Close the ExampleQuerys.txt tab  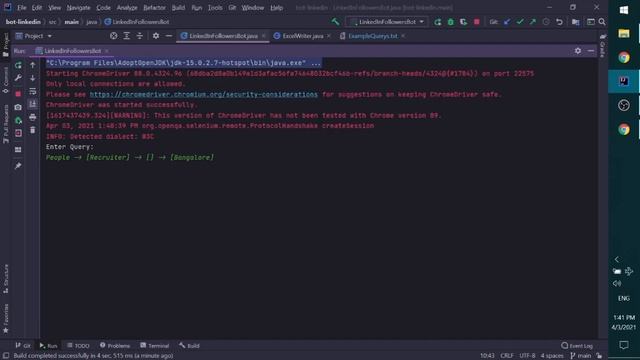click(403, 36)
